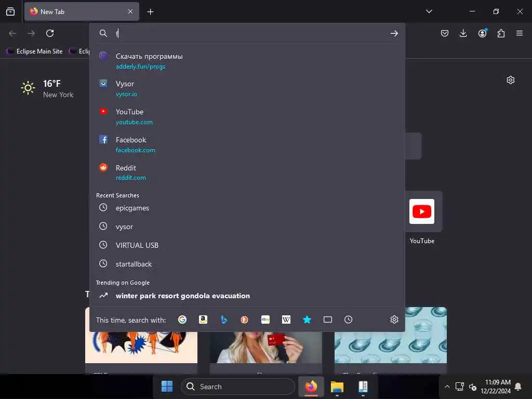Choose the Скачать программы suggestion
This screenshot has width=532, height=399.
click(x=247, y=61)
